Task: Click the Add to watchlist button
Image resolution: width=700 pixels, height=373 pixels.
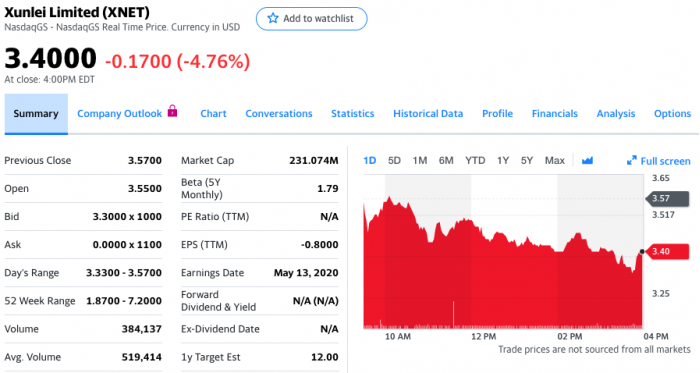Action: pos(312,19)
